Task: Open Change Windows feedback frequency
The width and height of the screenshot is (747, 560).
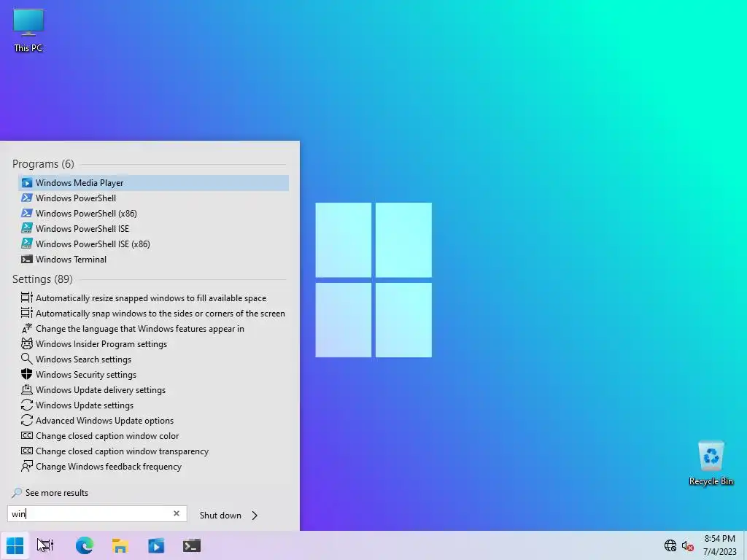Action: click(x=153, y=466)
